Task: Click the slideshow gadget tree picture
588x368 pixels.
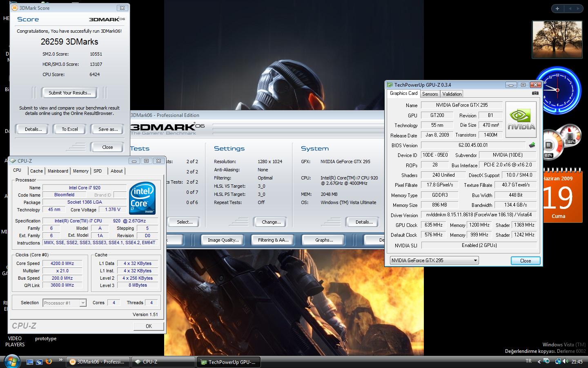Action: click(557, 40)
